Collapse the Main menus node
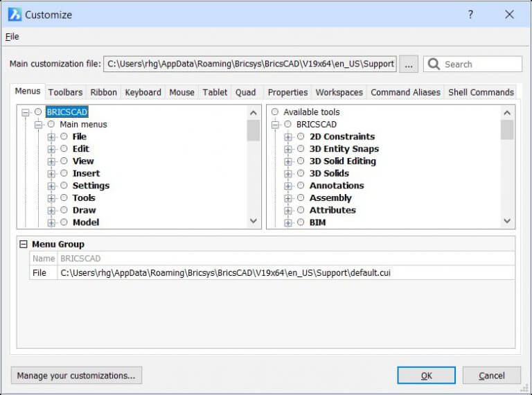 38,125
